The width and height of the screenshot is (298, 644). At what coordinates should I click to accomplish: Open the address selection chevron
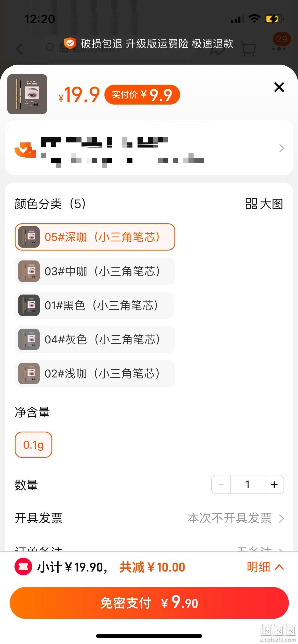click(x=281, y=148)
